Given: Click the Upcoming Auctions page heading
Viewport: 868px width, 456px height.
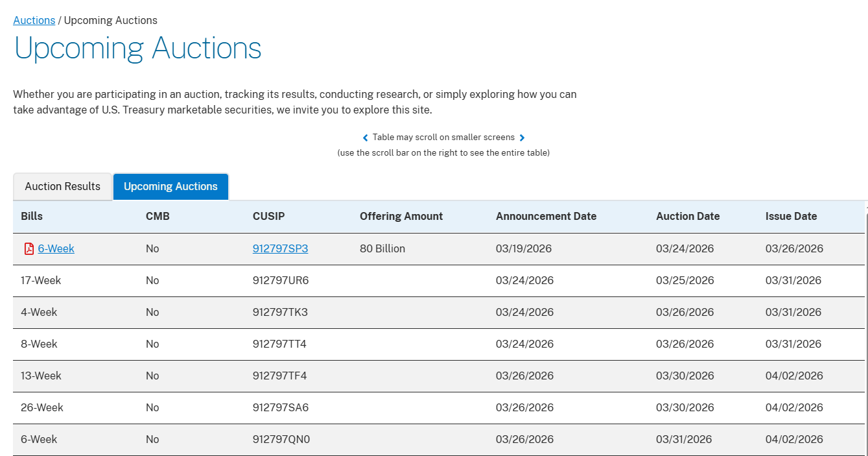Looking at the screenshot, I should point(137,49).
